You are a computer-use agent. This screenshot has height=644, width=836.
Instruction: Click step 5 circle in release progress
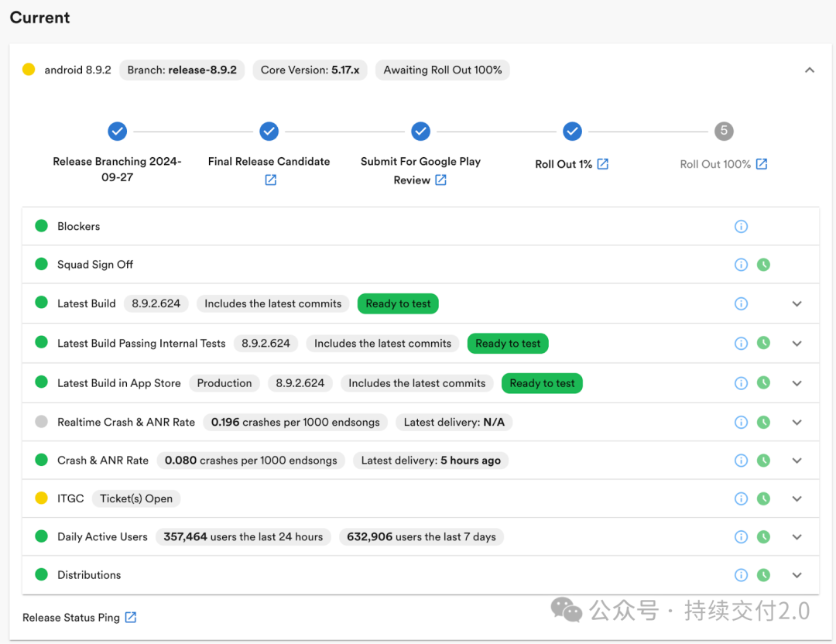724,131
